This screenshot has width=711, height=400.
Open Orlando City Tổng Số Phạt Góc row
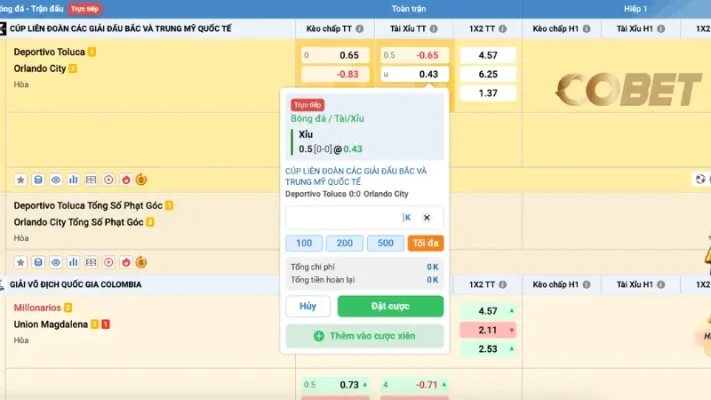pos(78,222)
